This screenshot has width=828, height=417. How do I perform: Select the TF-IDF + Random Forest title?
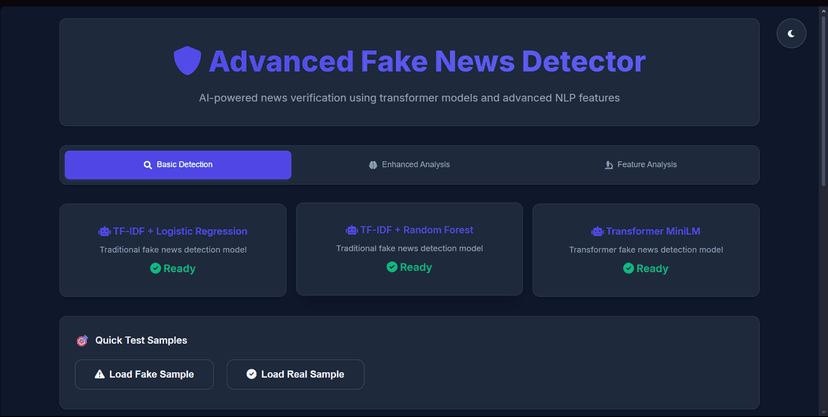click(x=417, y=230)
